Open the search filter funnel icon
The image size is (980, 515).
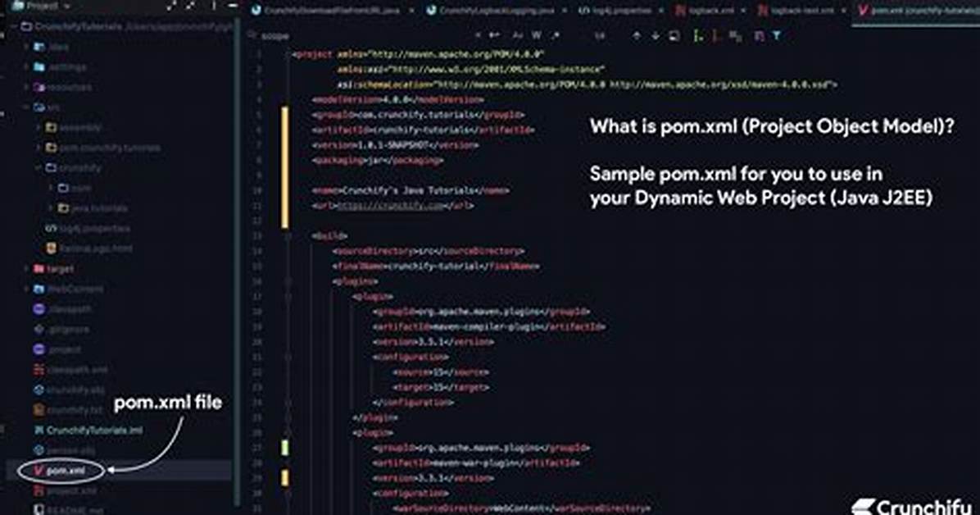(x=777, y=36)
